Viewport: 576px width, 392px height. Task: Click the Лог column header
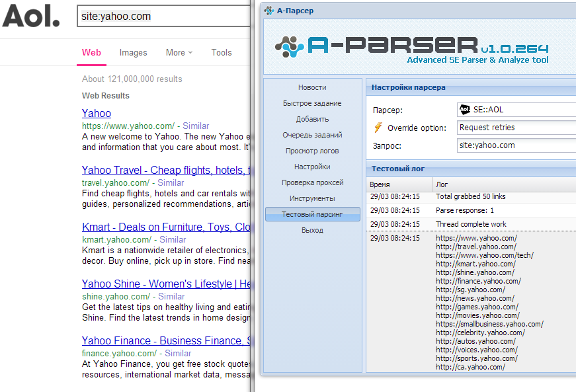pyautogui.click(x=504, y=184)
